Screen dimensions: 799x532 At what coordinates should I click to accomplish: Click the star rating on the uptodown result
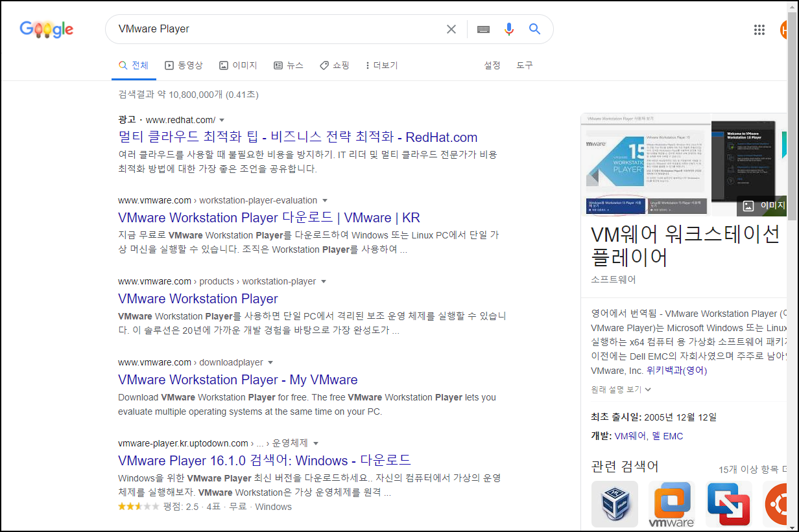138,507
